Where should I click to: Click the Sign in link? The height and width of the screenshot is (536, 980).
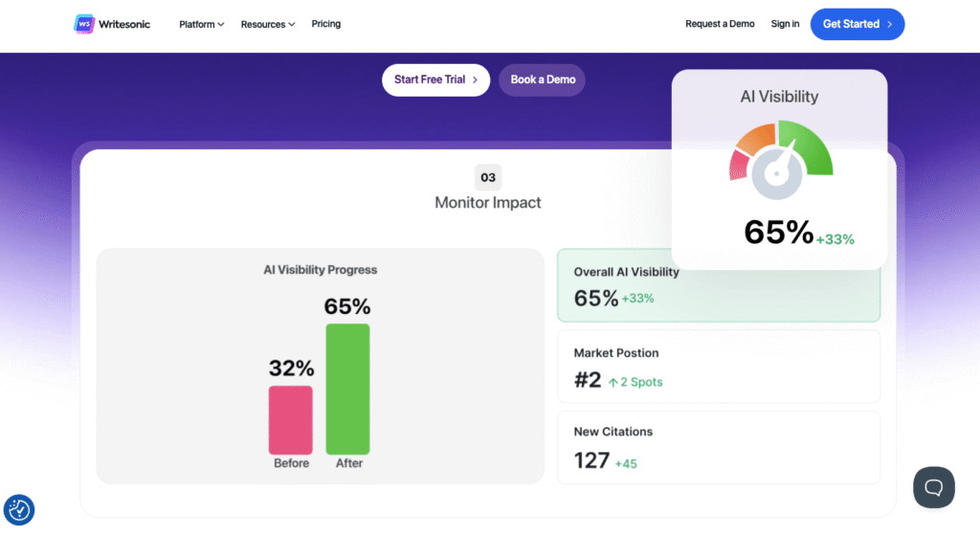point(785,24)
